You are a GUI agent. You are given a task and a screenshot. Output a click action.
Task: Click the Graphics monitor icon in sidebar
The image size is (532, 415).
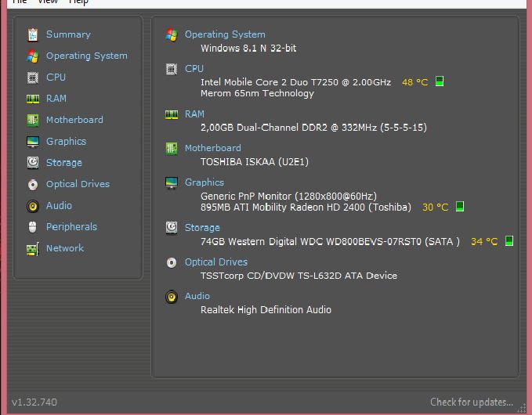coord(33,142)
